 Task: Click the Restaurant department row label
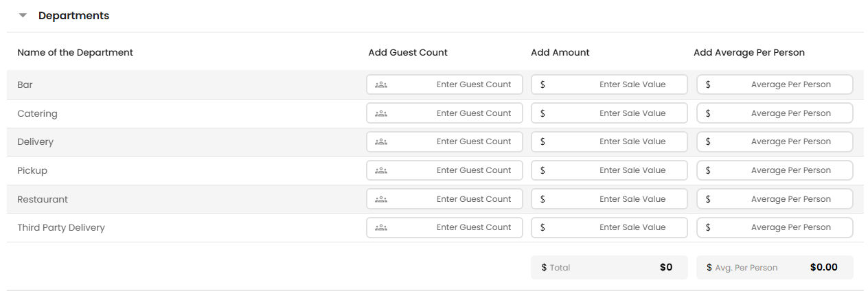[43, 199]
